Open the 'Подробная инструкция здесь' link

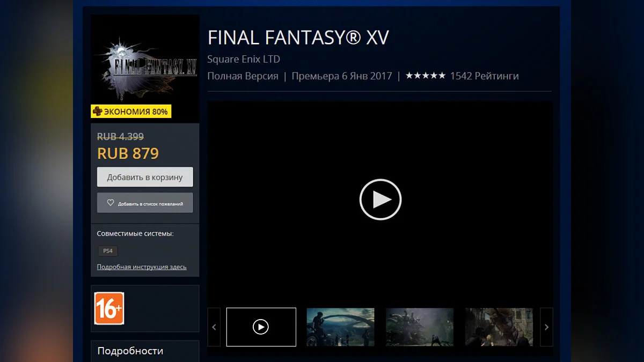click(142, 267)
